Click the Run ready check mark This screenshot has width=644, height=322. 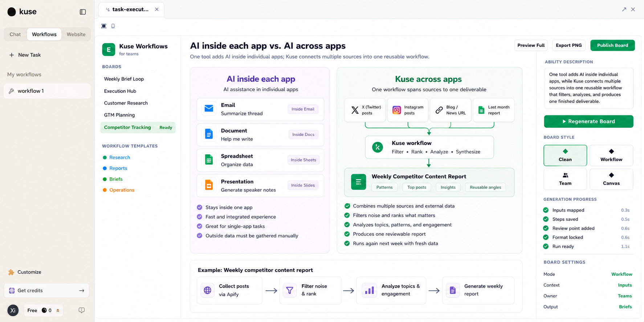click(x=546, y=246)
